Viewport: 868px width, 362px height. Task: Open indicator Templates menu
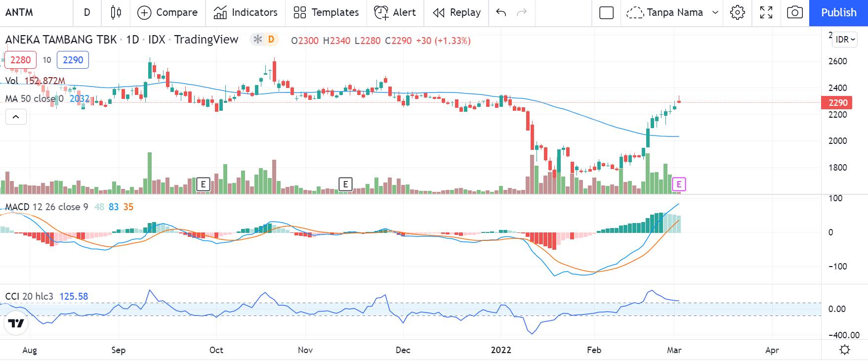point(326,12)
